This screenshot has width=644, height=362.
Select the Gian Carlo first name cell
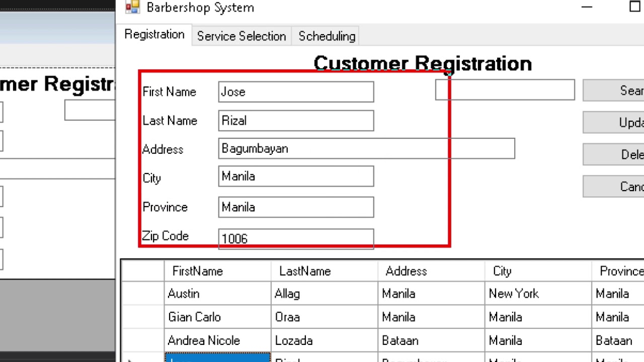[x=217, y=317]
